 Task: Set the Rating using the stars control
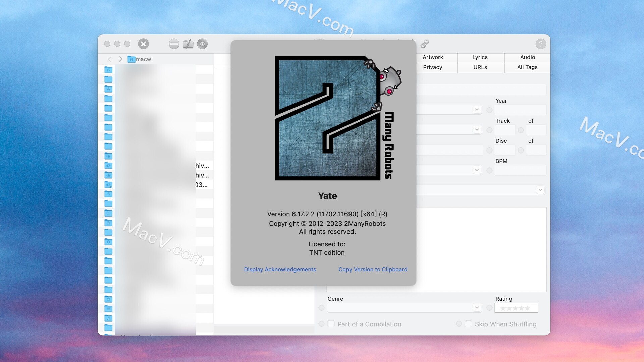(516, 308)
